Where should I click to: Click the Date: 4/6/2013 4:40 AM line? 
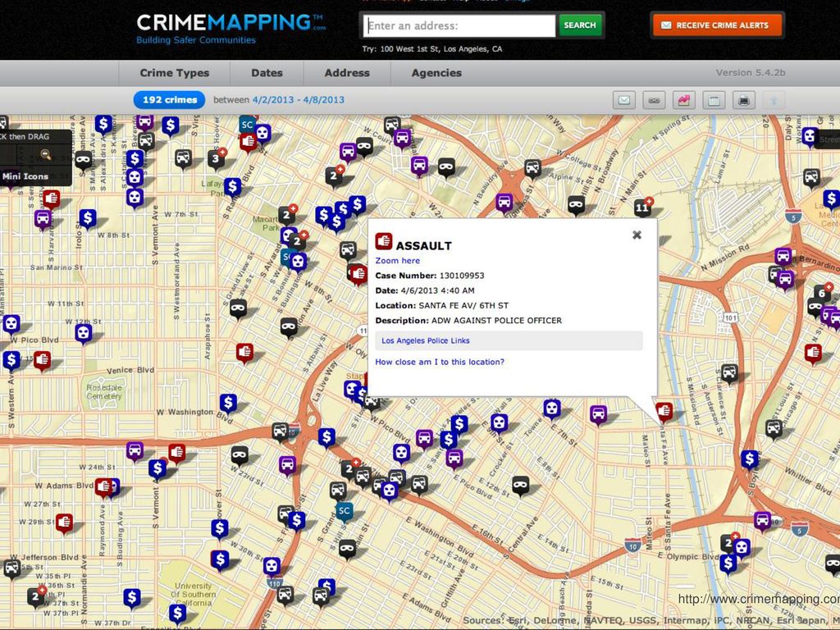(425, 291)
